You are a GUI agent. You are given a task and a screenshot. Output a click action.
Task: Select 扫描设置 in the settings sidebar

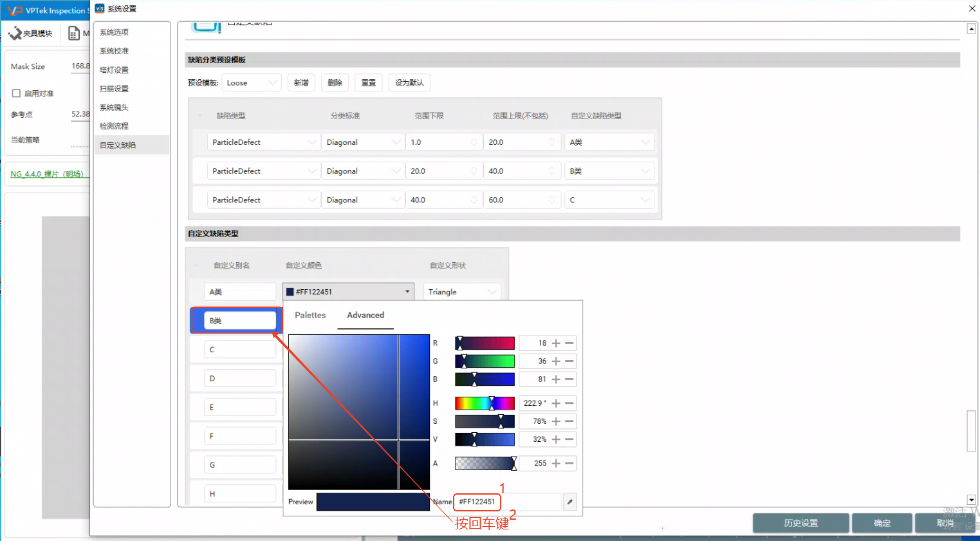(131, 88)
